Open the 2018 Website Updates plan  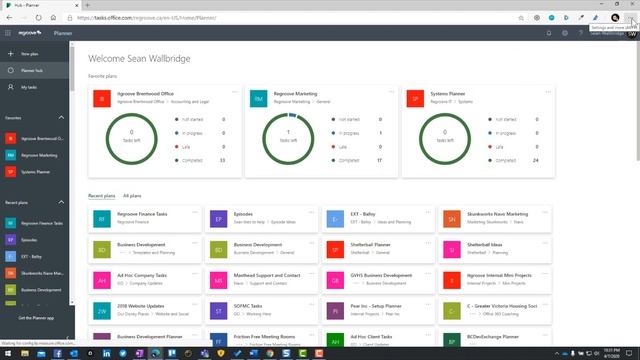145,311
